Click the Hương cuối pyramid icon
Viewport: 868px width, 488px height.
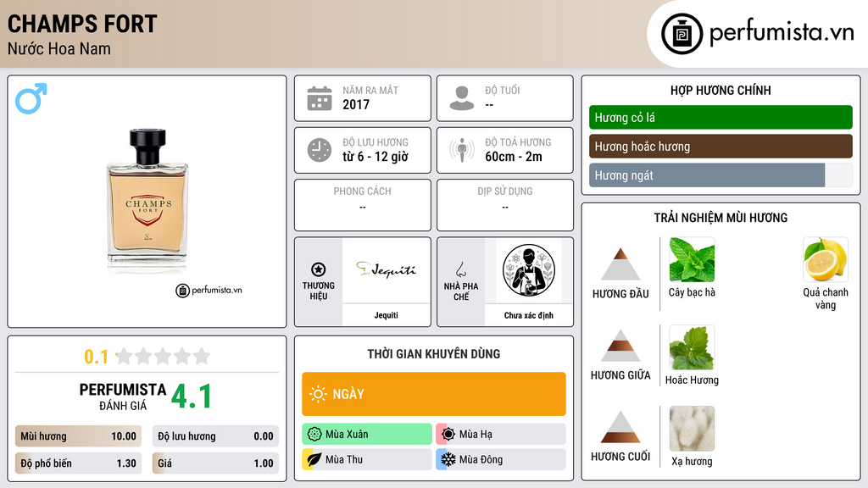[x=620, y=427]
